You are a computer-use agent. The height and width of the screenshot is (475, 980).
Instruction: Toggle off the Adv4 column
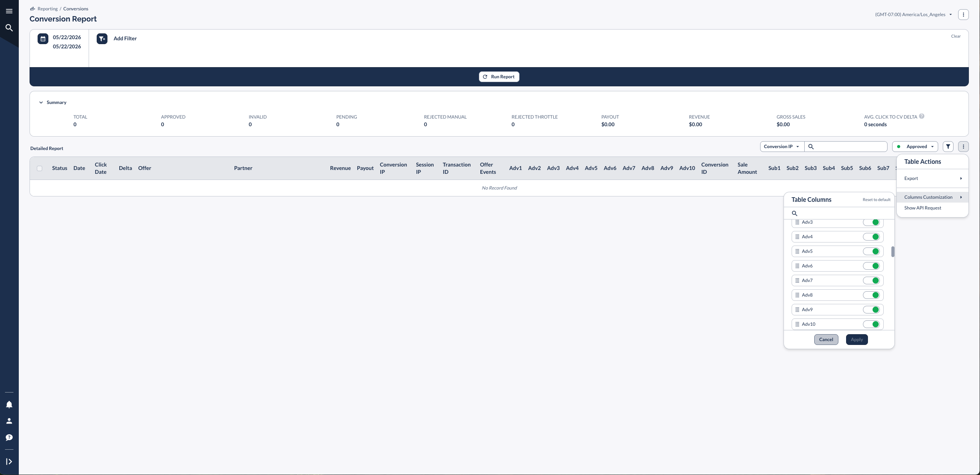click(871, 237)
